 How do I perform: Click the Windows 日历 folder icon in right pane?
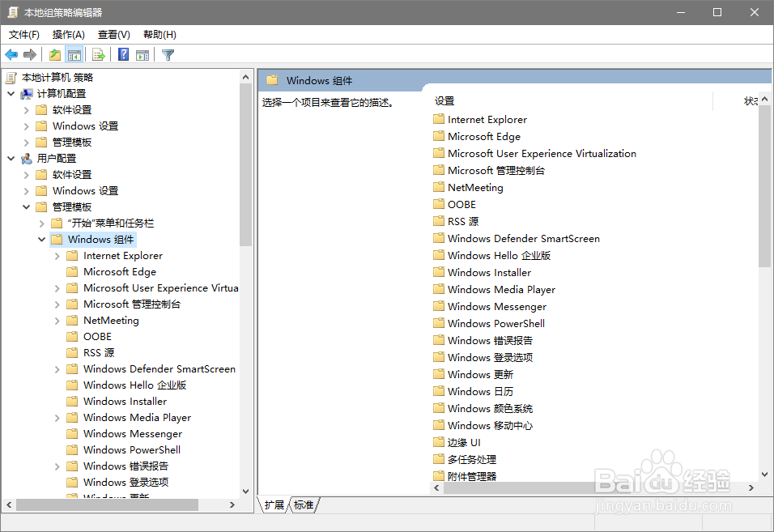click(x=439, y=391)
